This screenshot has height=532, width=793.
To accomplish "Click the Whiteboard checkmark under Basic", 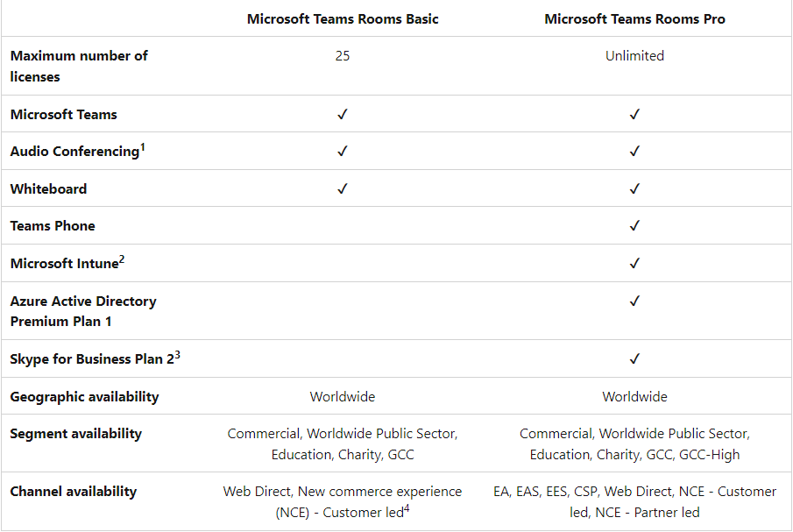I will [x=343, y=188].
